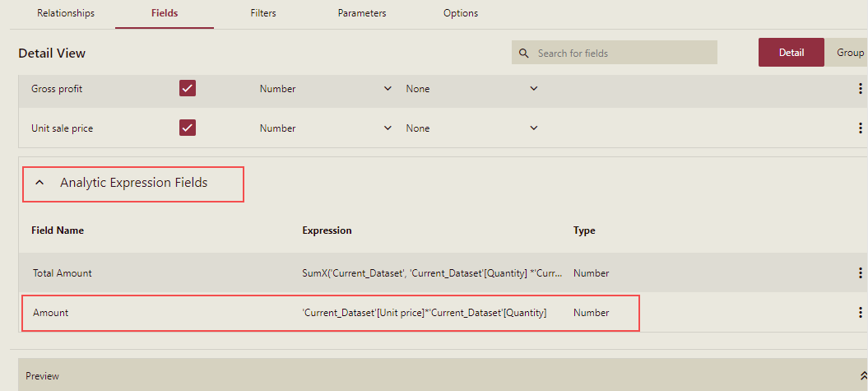868x391 pixels.
Task: Open Unit sale price Number type dropdown
Action: click(x=326, y=128)
